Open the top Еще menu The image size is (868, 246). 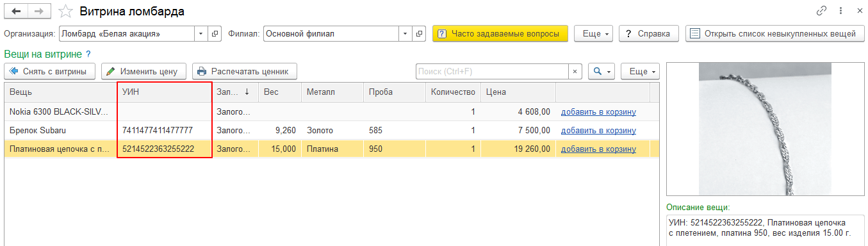594,33
